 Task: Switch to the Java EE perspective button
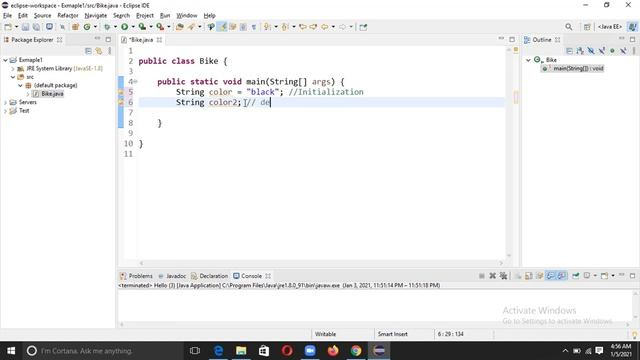(x=610, y=27)
